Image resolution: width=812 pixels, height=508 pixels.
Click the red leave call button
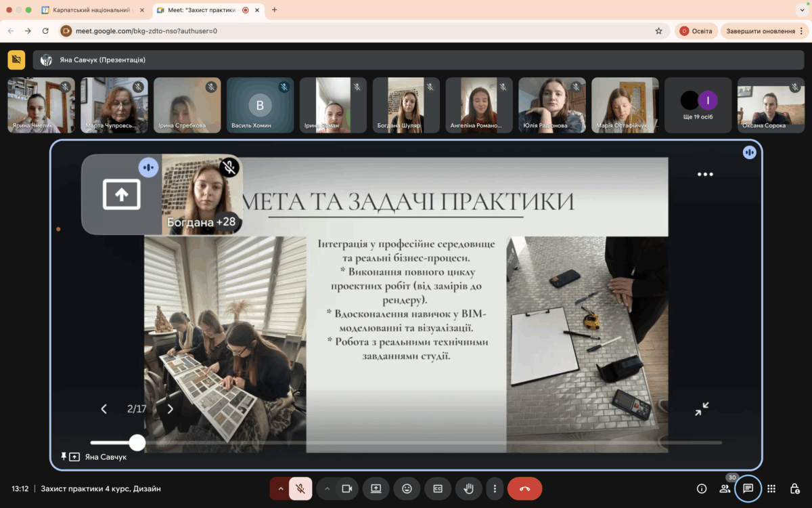[x=524, y=488]
